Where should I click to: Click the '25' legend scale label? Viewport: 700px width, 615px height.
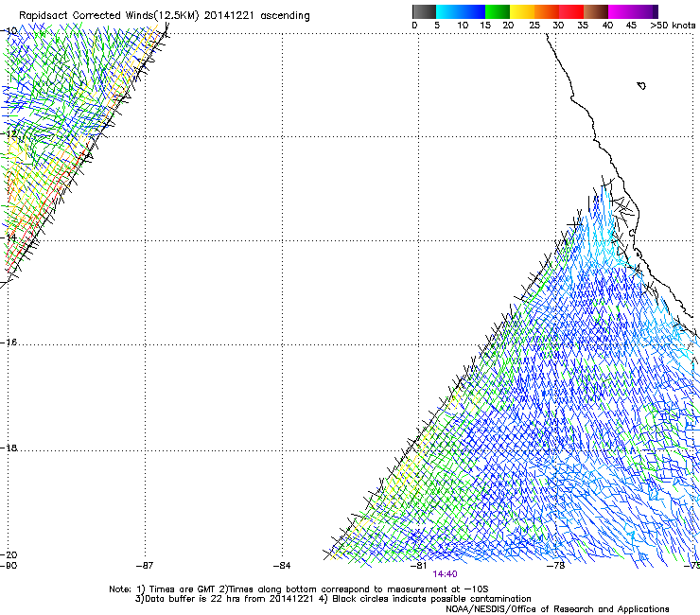(534, 26)
